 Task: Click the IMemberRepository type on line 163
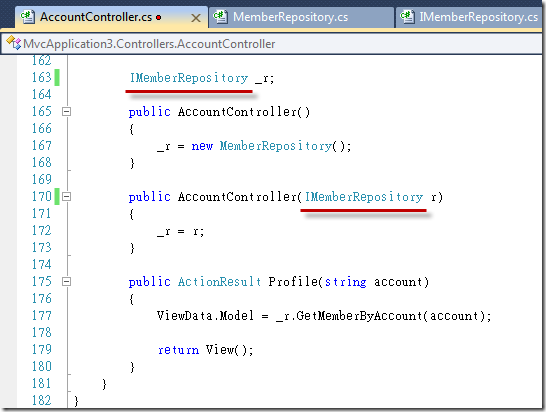coord(189,78)
